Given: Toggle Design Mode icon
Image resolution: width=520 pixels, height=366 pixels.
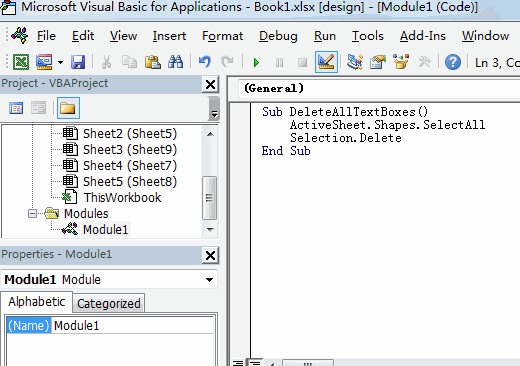Looking at the screenshot, I should [x=326, y=62].
